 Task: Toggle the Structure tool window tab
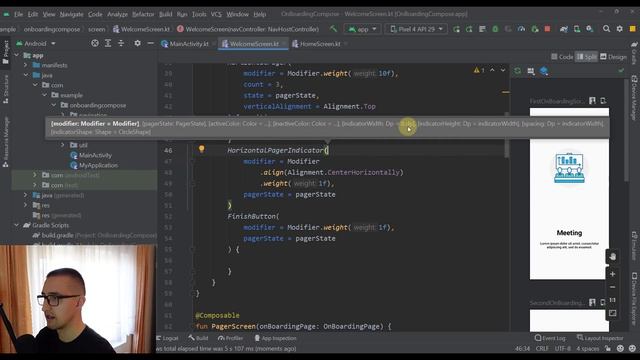pos(6,89)
